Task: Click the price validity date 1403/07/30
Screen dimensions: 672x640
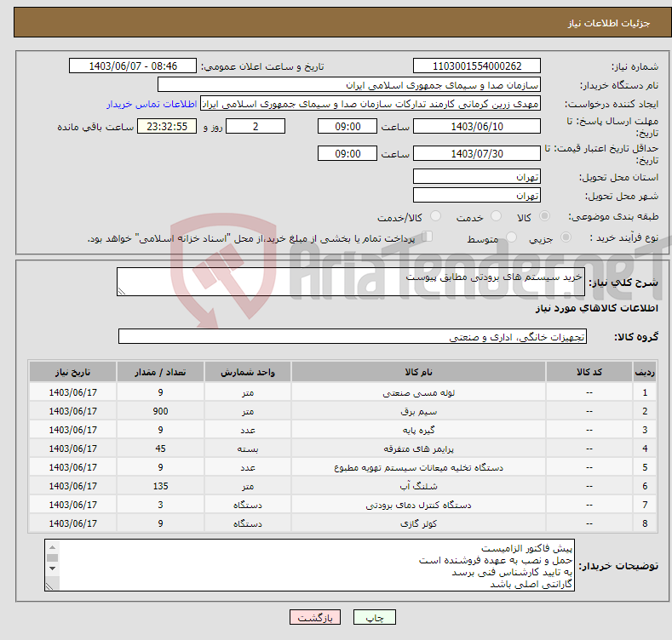Action: [x=477, y=153]
